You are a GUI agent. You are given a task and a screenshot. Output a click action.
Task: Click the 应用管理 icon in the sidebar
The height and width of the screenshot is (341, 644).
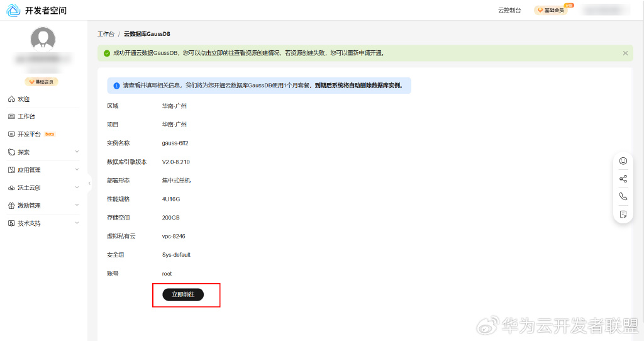click(x=11, y=170)
